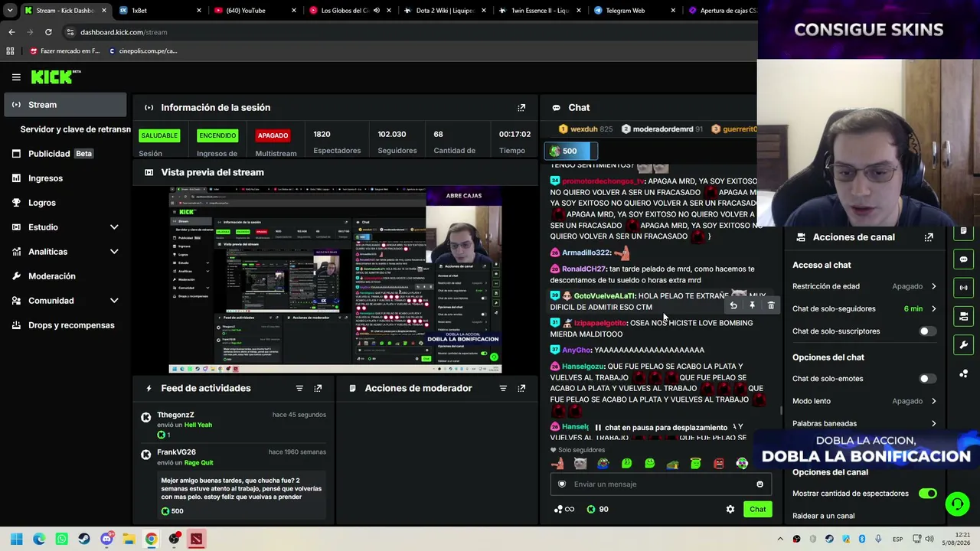Screen dimensions: 980x551
Task: Click the green 500 gift badge in chat
Action: (x=570, y=151)
